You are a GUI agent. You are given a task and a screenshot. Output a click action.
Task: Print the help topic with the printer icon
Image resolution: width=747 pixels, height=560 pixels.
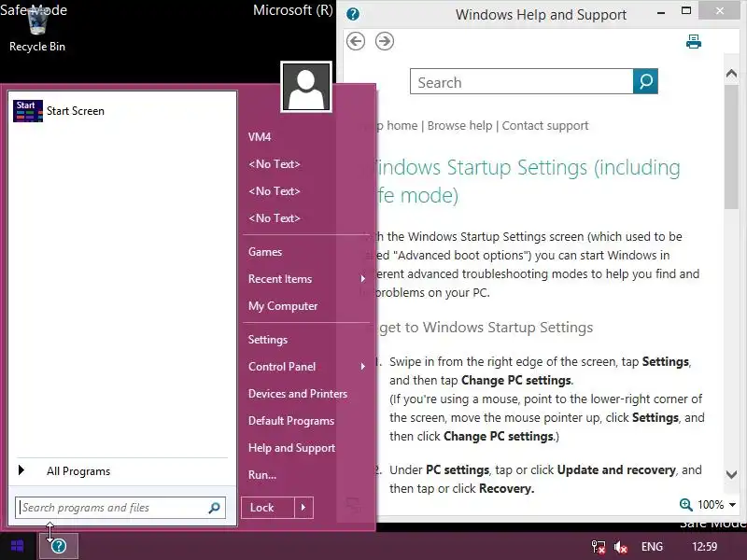point(694,42)
